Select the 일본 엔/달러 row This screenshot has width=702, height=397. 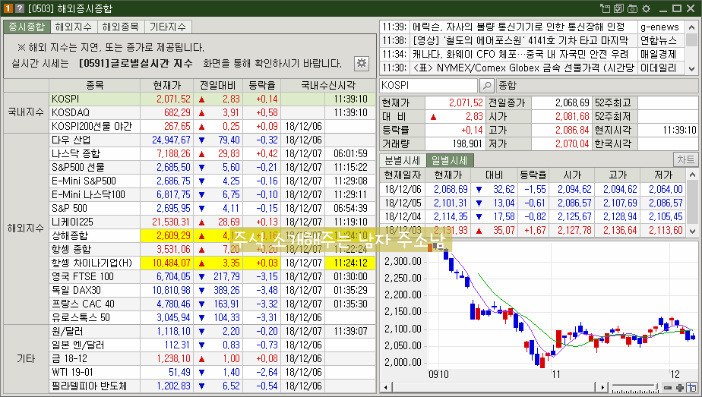[212, 345]
